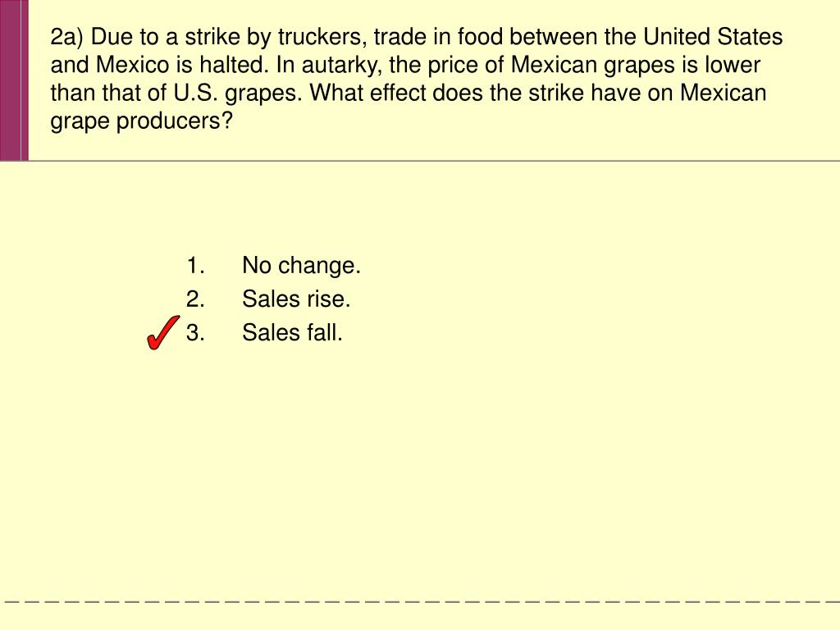Click "U.S. grapes" in the third line

pos(238,94)
